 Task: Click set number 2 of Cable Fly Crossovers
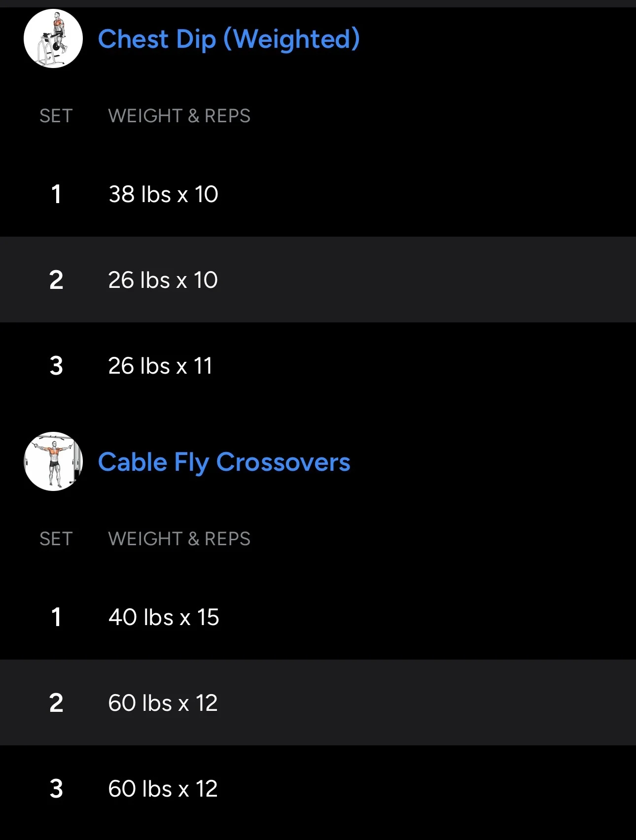[56, 703]
